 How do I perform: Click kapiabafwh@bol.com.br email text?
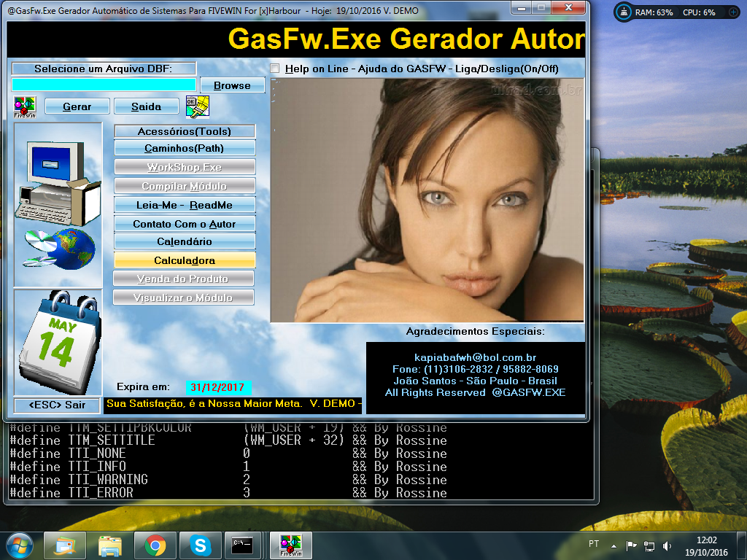[476, 357]
